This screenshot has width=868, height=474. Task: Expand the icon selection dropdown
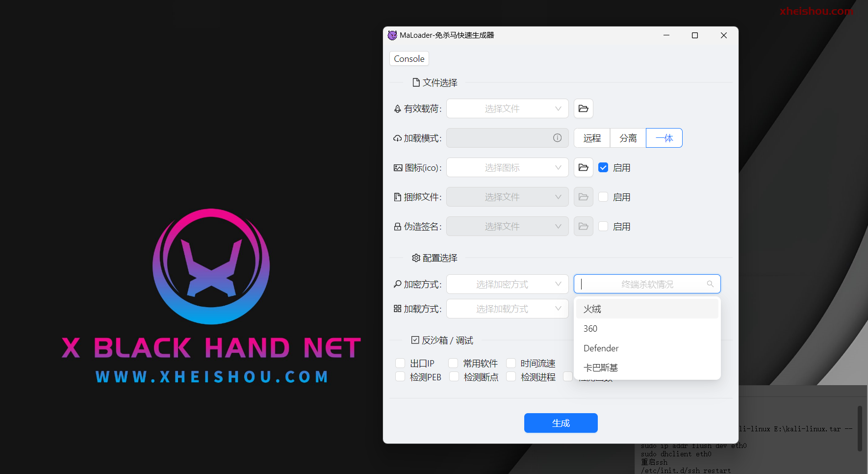pos(507,167)
